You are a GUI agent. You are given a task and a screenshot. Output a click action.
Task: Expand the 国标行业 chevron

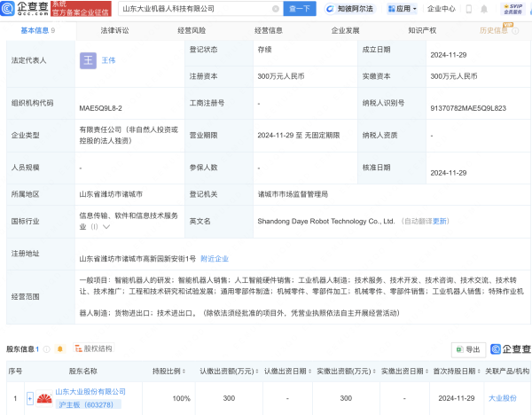pos(106,227)
